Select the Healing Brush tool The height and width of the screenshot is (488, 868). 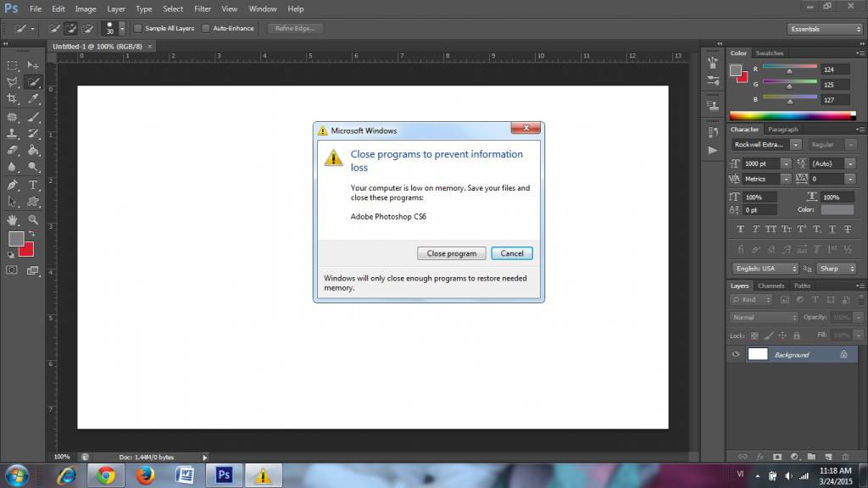click(12, 117)
